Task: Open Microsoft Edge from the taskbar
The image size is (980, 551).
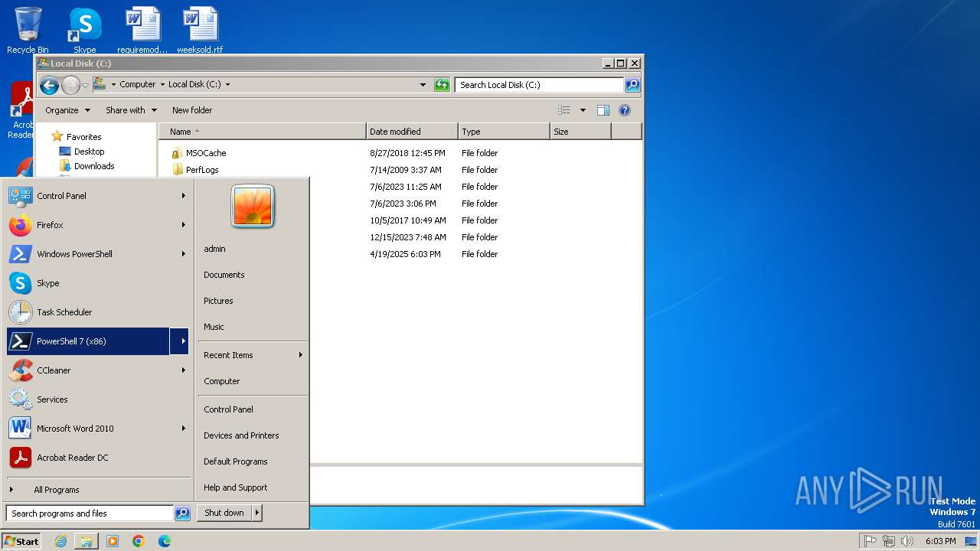Action: pyautogui.click(x=165, y=541)
